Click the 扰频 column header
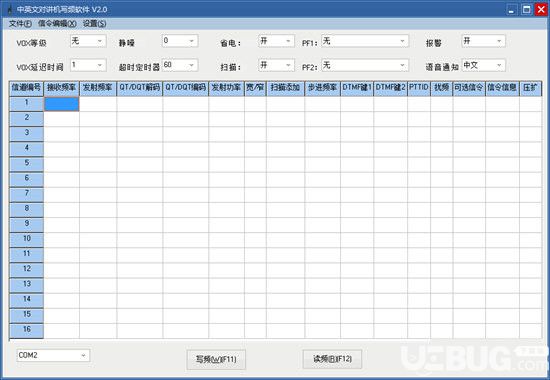 coord(442,88)
